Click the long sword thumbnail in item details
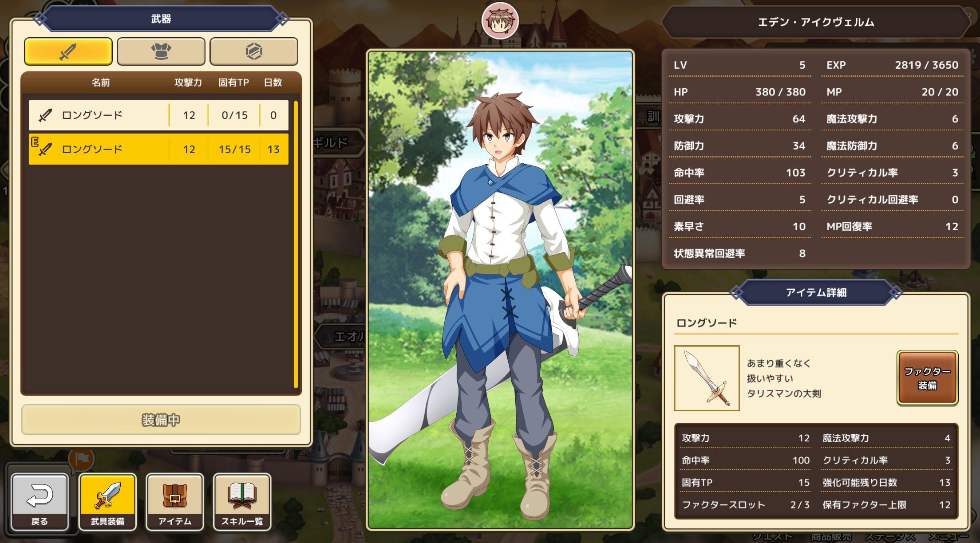 tap(707, 378)
